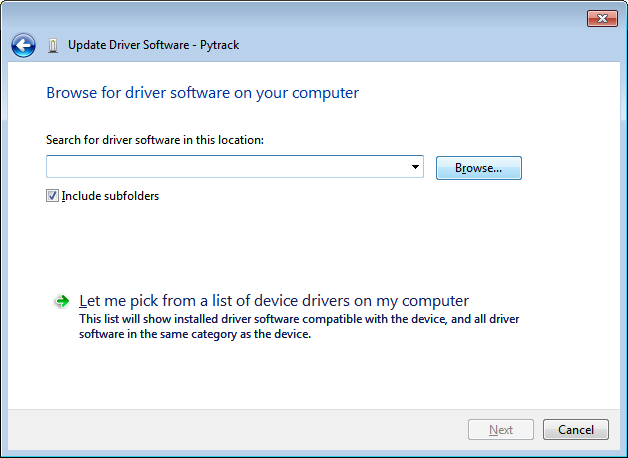Viewport: 628px width, 458px height.
Task: Cancel the driver update wizard
Action: [575, 430]
